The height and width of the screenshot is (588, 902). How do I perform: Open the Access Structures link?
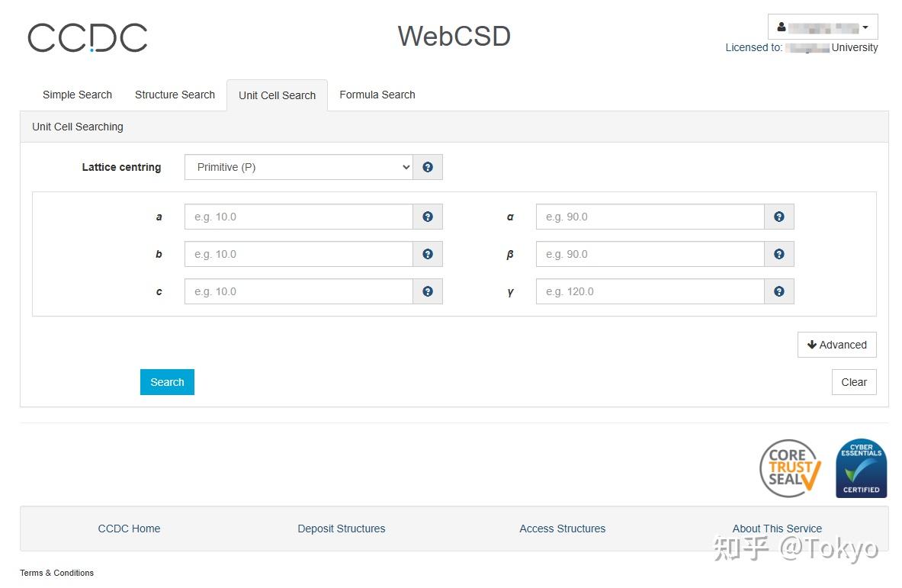tap(562, 529)
